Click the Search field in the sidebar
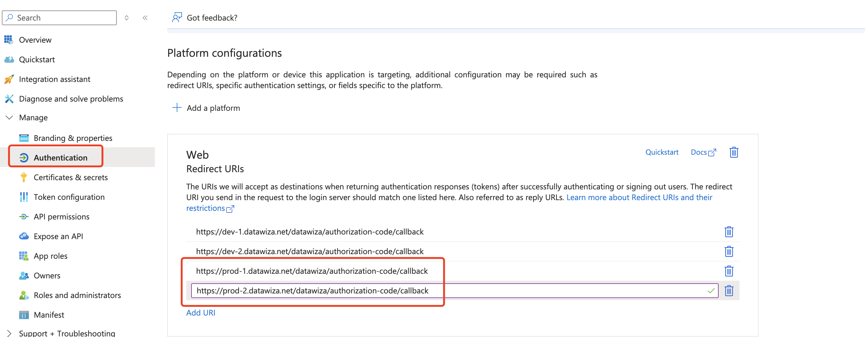 (x=59, y=18)
